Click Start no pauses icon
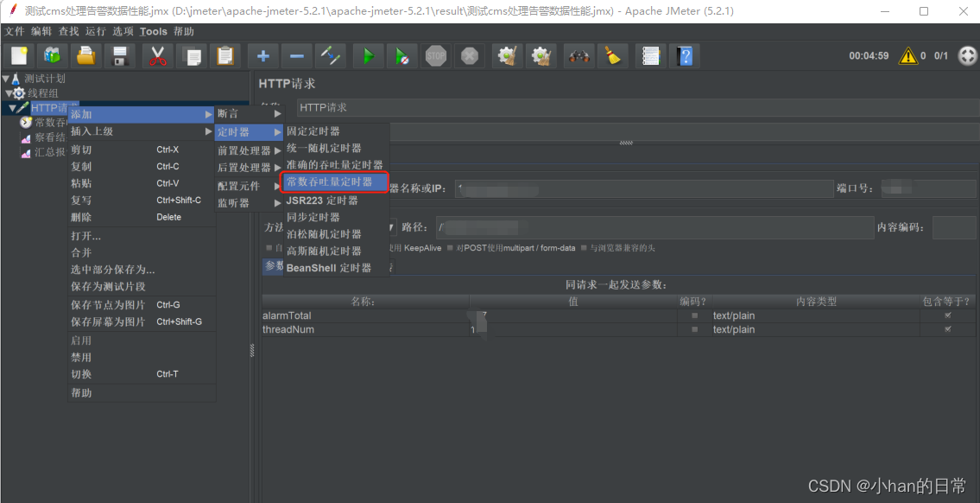Viewport: 980px width, 503px height. pos(401,56)
